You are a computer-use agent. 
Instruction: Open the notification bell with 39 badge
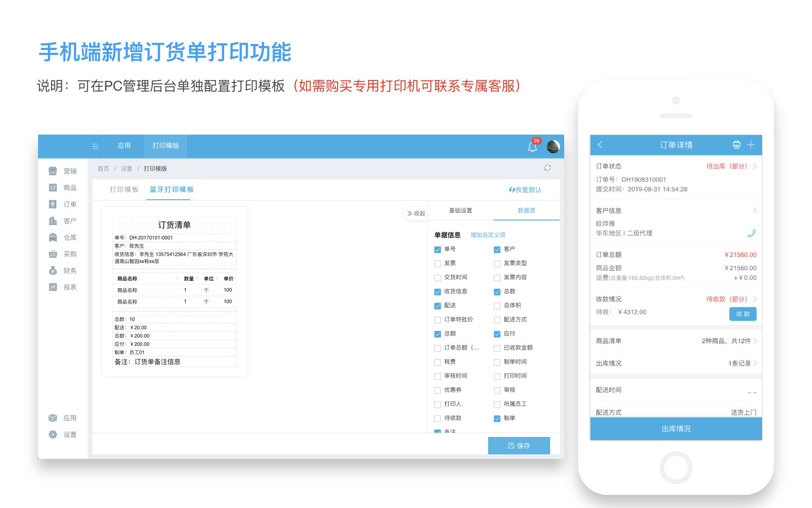[532, 146]
